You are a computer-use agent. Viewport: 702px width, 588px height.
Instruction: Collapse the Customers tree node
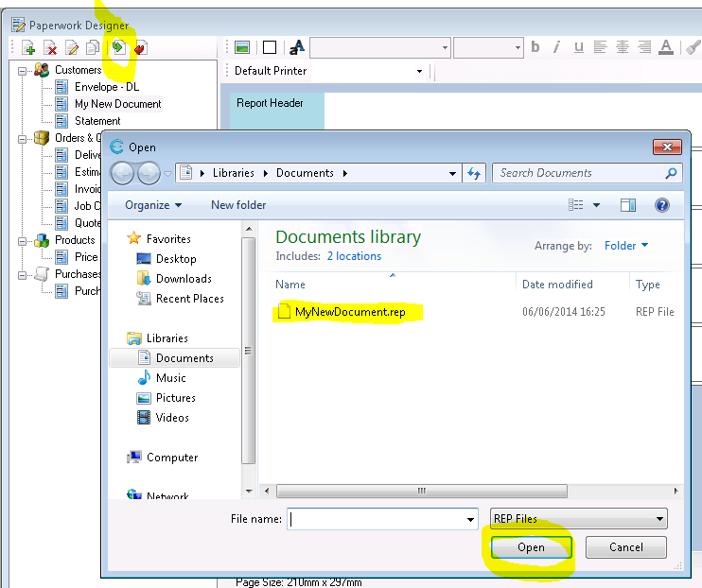click(x=24, y=70)
